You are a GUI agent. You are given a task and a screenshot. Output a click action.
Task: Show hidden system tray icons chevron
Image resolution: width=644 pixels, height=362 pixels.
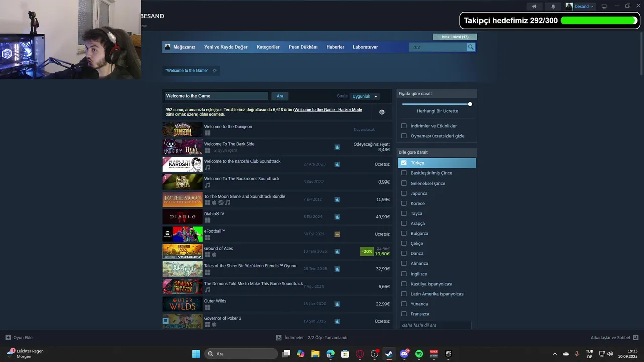click(x=555, y=354)
